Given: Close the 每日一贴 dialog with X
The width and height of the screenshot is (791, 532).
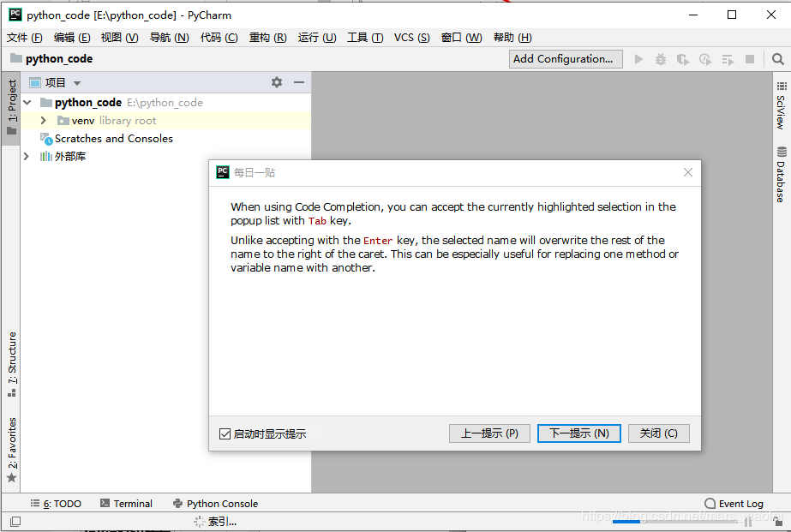Looking at the screenshot, I should point(688,172).
